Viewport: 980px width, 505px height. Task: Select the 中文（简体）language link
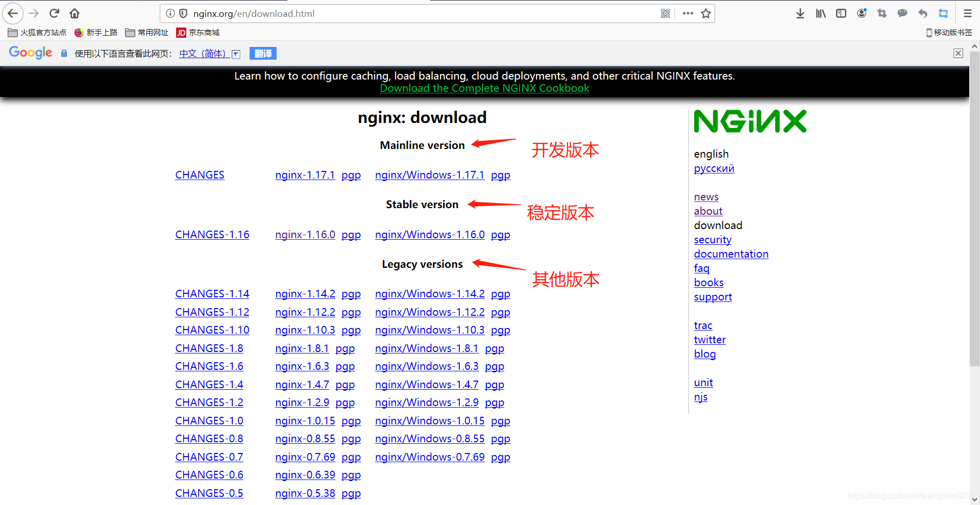click(203, 54)
